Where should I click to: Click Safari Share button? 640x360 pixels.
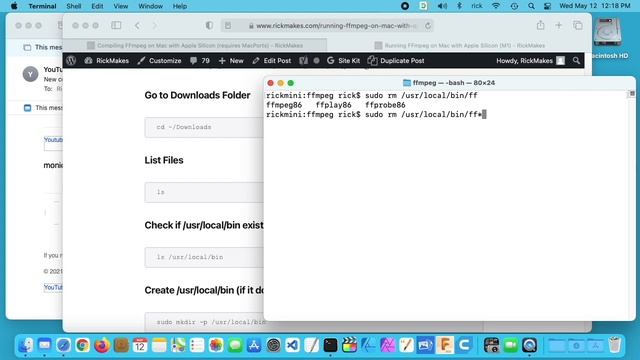(540, 25)
